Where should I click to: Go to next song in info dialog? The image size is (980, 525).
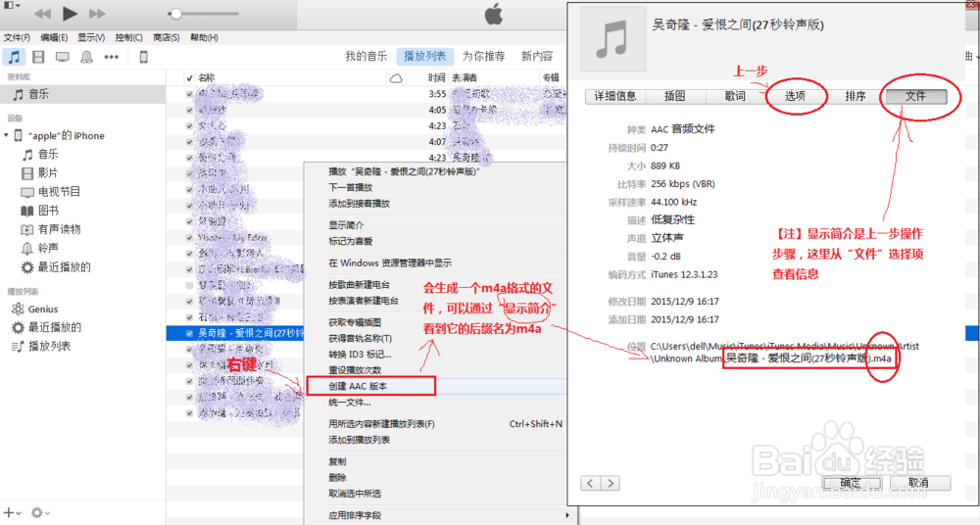(x=611, y=483)
